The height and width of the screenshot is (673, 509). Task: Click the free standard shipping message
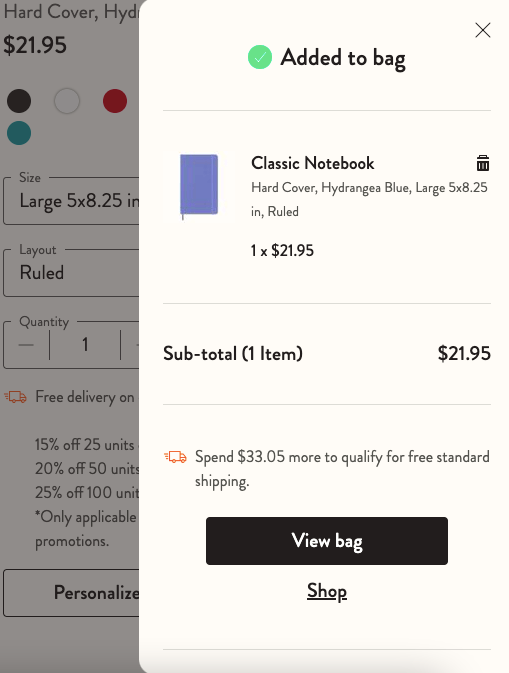[342, 469]
